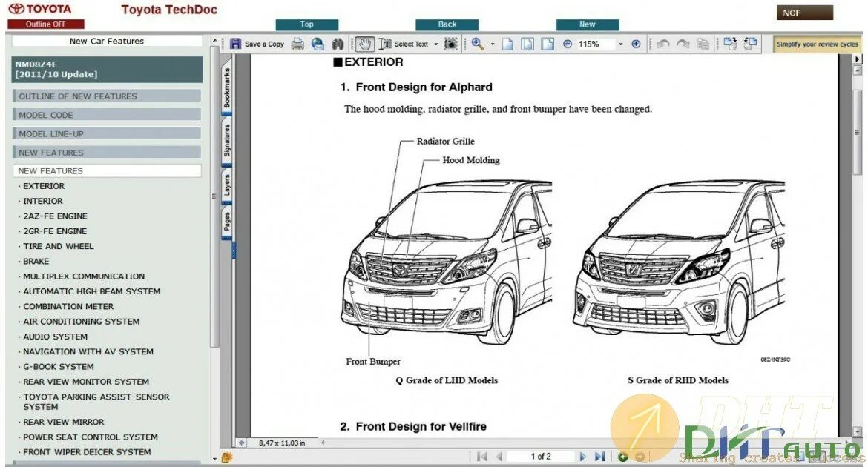This screenshot has height=467, width=868.
Task: Select the Zoom In magnifier tool
Action: [x=478, y=44]
